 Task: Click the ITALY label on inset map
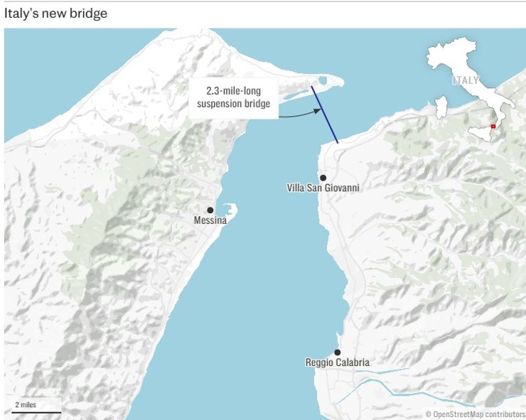tap(466, 80)
